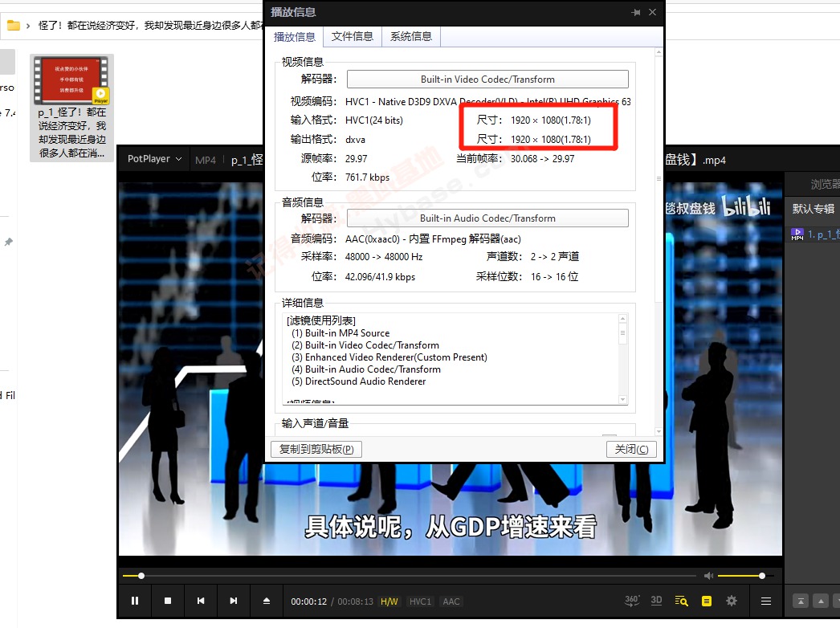Seek using the playback progress bar
The image size is (840, 628).
[410, 576]
